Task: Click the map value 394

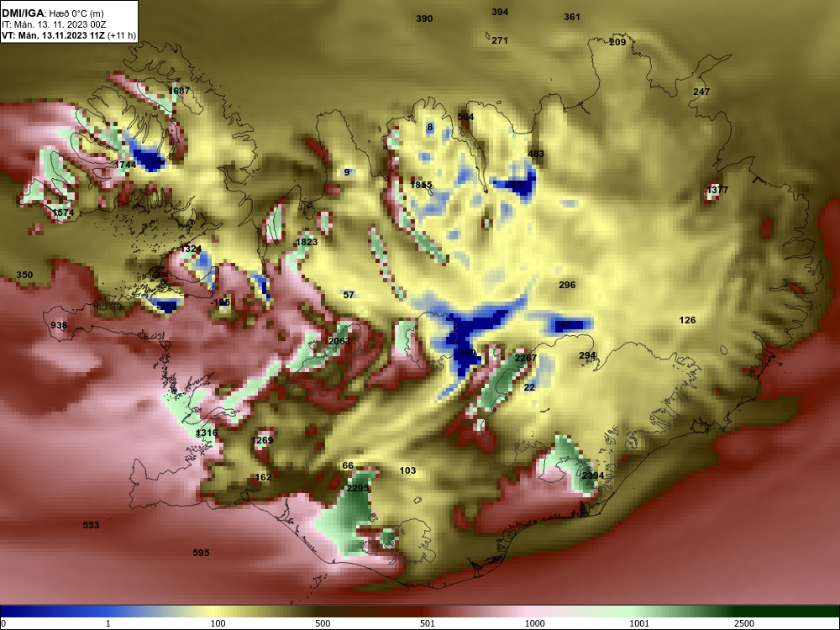Action: click(x=500, y=12)
